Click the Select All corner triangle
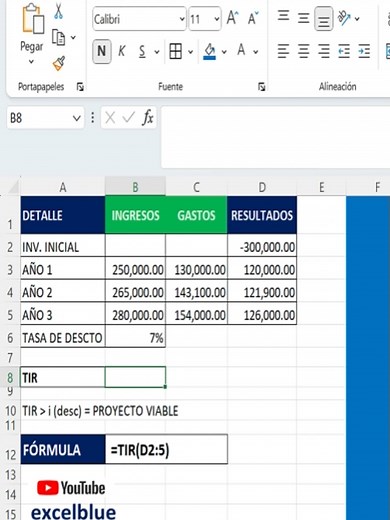Viewport: 390px width, 520px height. (x=13, y=188)
